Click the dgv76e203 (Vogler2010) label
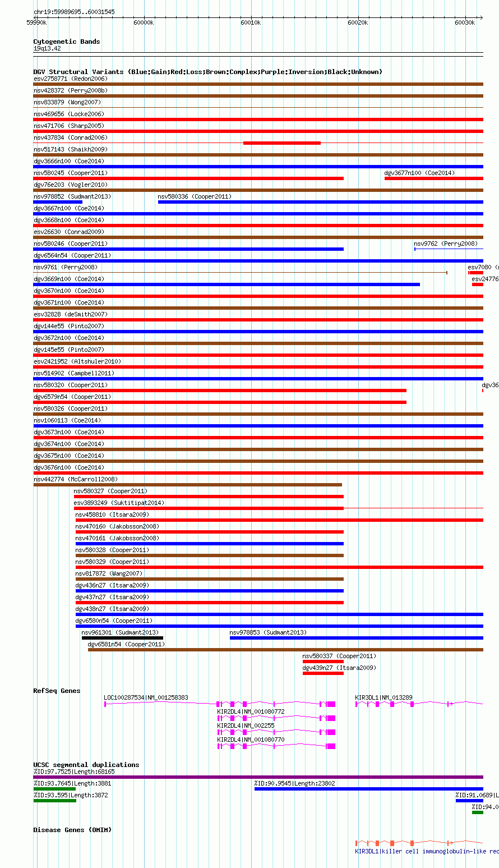 click(71, 185)
